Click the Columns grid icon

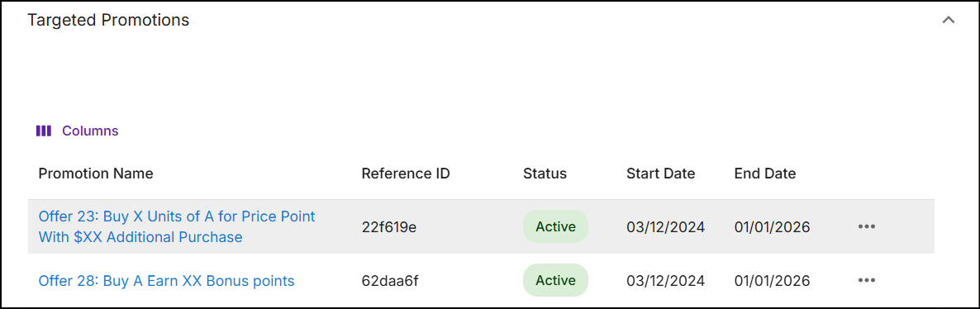tap(43, 131)
